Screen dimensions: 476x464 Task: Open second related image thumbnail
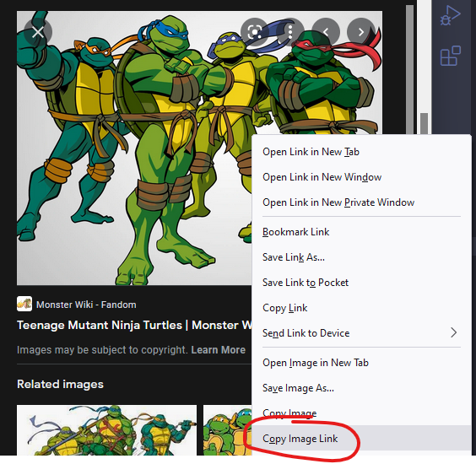(x=227, y=429)
